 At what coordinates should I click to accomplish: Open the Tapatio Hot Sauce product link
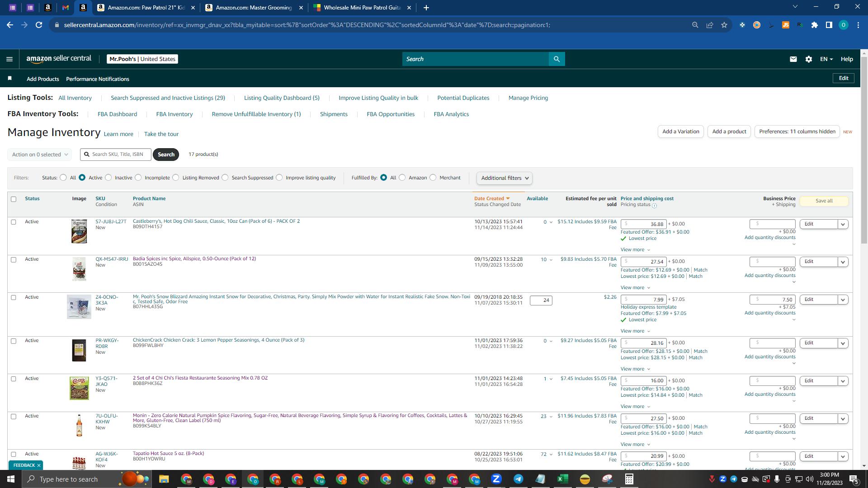(x=168, y=454)
